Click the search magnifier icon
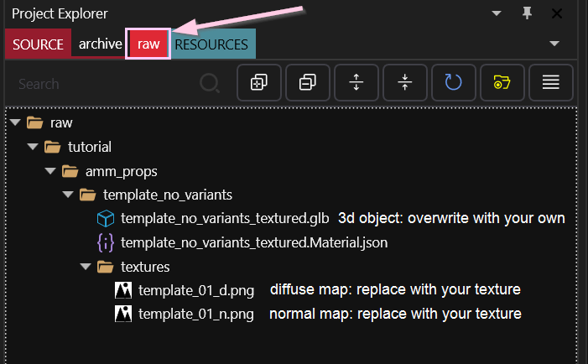The width and height of the screenshot is (588, 364). tap(209, 83)
